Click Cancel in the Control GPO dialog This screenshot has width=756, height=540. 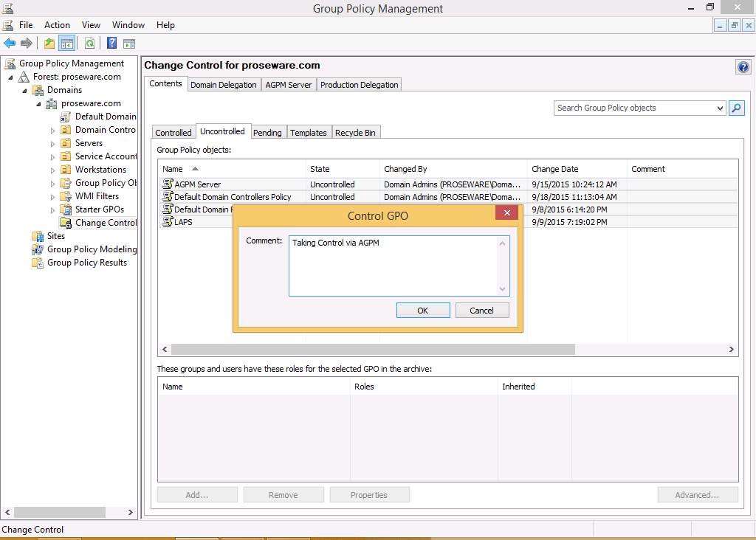point(481,311)
